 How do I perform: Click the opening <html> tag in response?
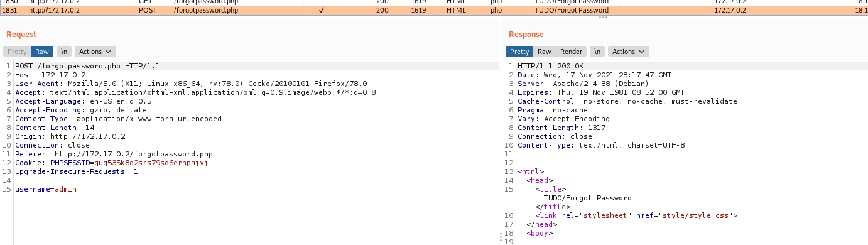pos(531,171)
